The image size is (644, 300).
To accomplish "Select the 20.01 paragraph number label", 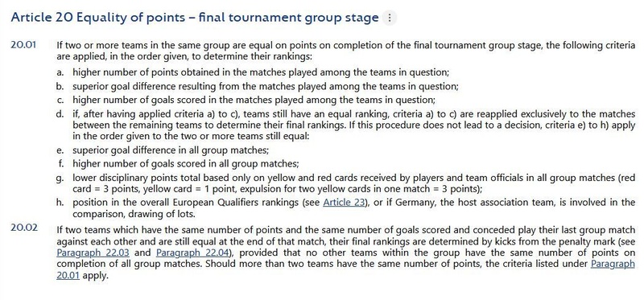I will 24,45.
